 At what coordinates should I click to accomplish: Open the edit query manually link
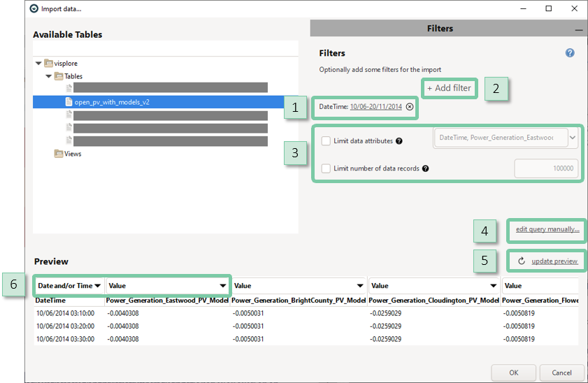click(547, 229)
